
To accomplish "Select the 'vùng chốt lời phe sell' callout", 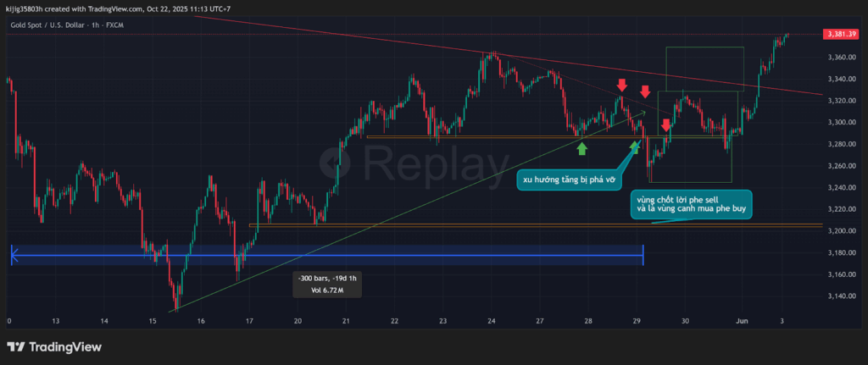I will [687, 203].
